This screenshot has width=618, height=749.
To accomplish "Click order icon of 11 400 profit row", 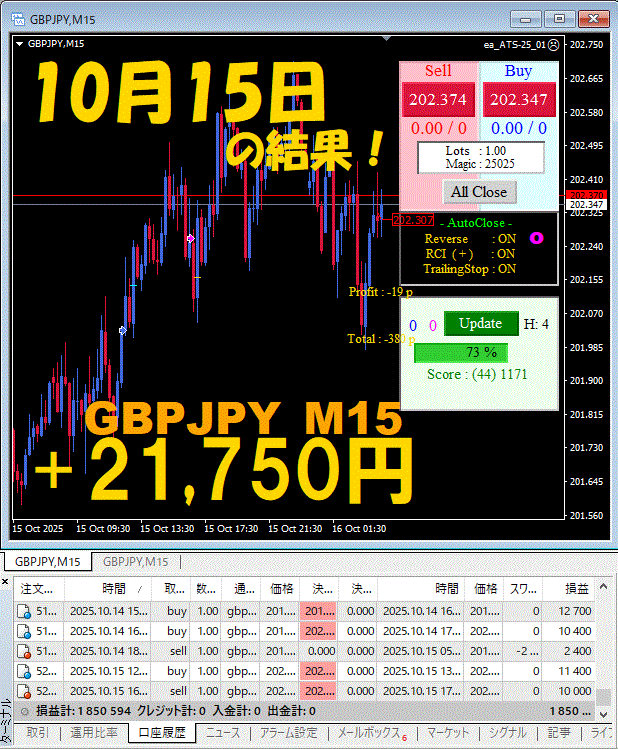I will (24, 672).
